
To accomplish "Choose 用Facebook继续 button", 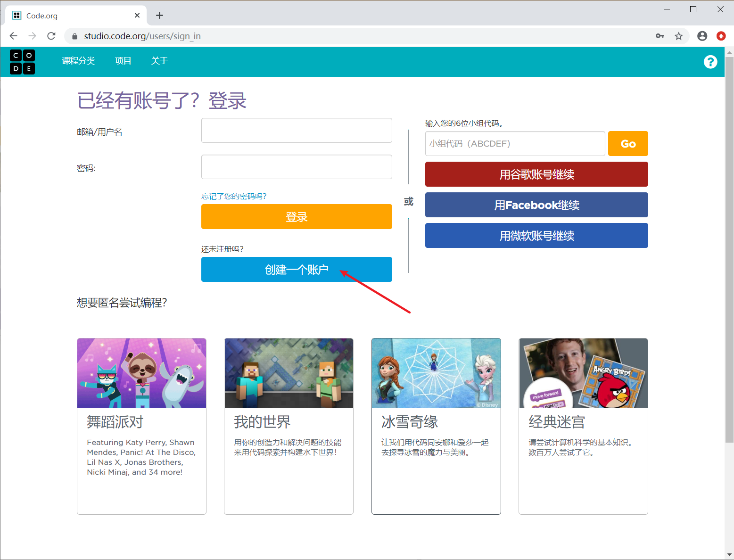I will pos(536,205).
